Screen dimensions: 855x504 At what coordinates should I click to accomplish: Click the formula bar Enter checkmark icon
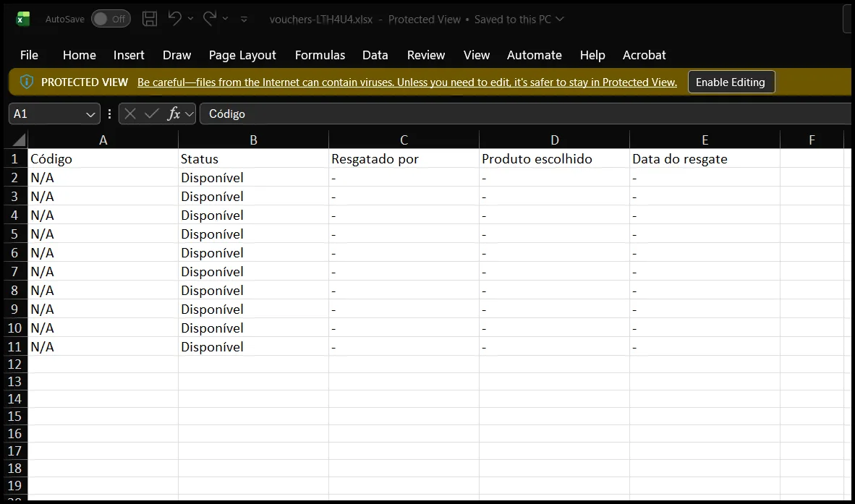tap(152, 114)
